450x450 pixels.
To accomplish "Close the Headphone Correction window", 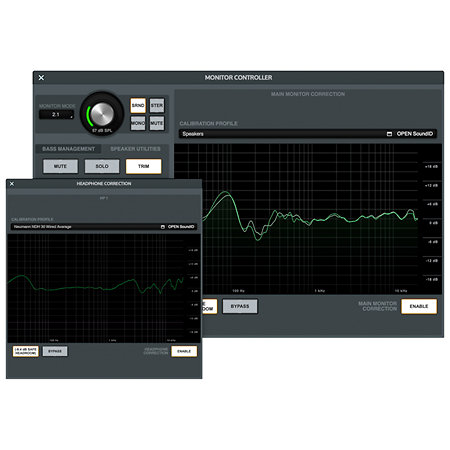I will (x=12, y=184).
